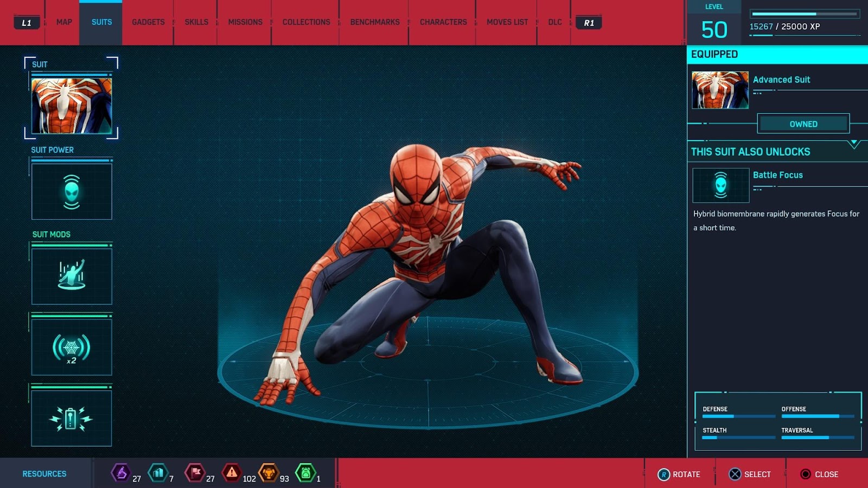
Task: Click the OFFENSE stat bar
Action: pyautogui.click(x=818, y=416)
